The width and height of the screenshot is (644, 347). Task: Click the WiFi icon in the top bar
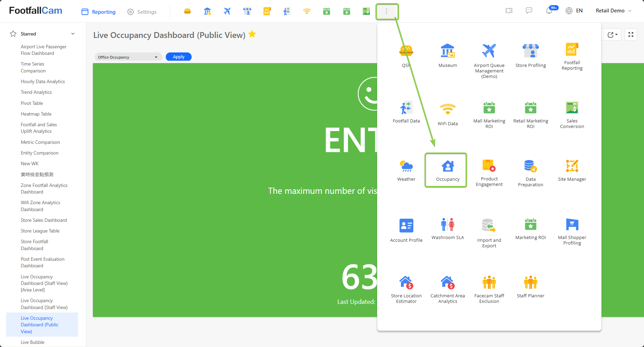coord(307,11)
